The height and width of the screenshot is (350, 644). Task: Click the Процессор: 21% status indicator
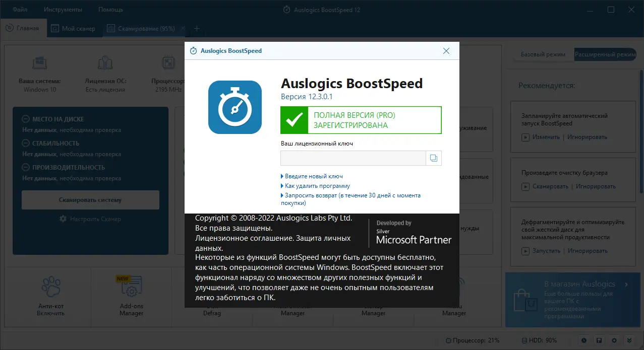[472, 340]
